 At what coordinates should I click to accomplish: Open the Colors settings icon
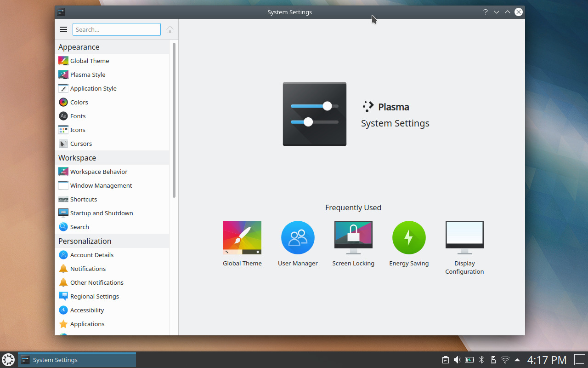(x=63, y=102)
